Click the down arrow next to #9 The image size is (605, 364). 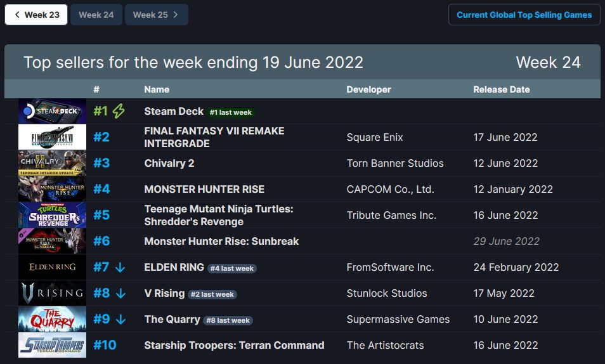tap(120, 319)
